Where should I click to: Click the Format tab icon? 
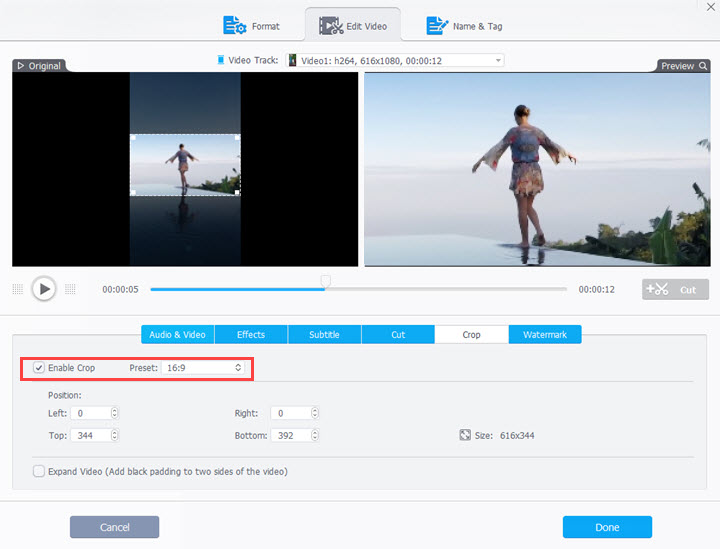[235, 25]
